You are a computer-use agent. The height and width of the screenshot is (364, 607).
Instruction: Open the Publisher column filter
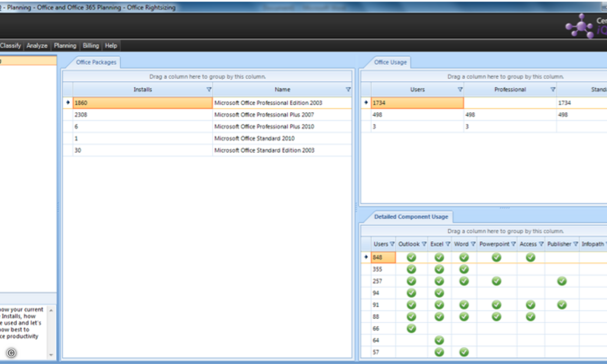coord(575,244)
